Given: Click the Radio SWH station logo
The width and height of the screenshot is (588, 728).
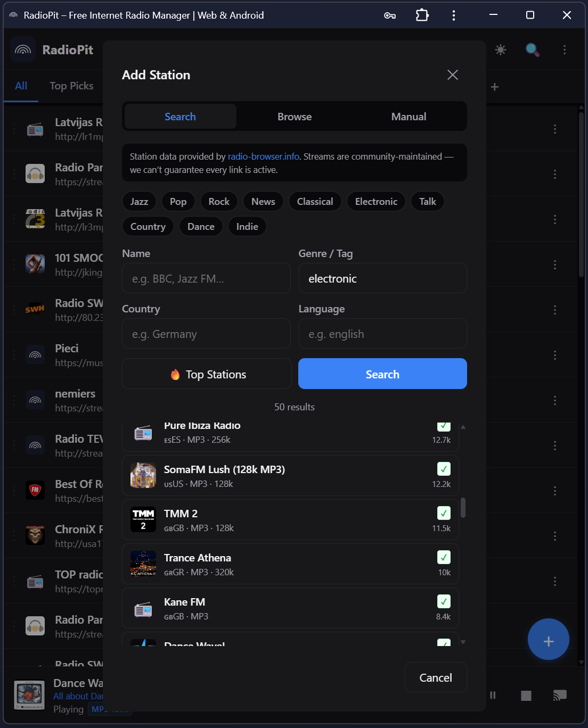Looking at the screenshot, I should [x=35, y=309].
